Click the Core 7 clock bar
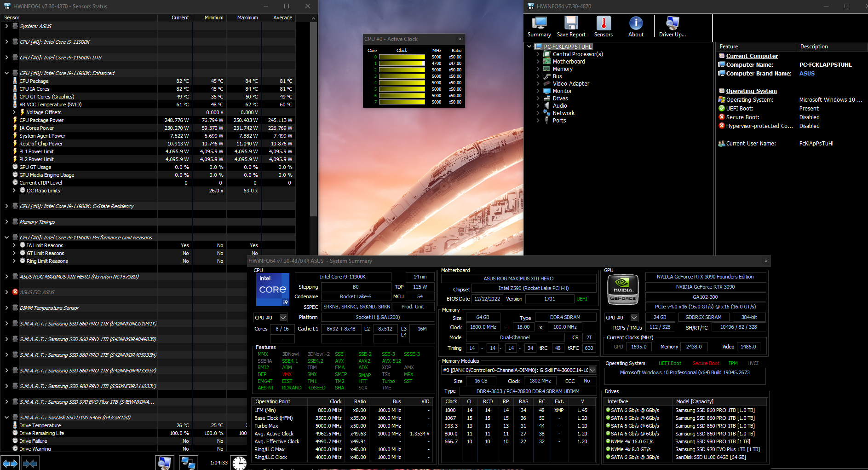868x470 pixels. click(402, 102)
